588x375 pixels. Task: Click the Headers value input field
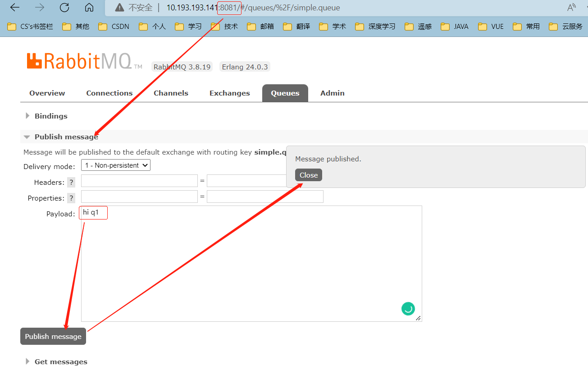pos(246,181)
